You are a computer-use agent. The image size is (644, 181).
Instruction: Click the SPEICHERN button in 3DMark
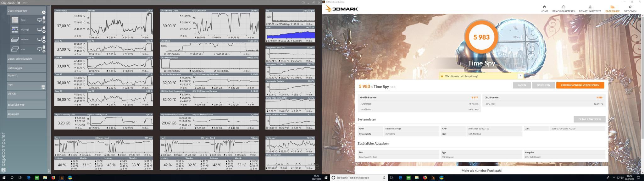click(x=543, y=85)
